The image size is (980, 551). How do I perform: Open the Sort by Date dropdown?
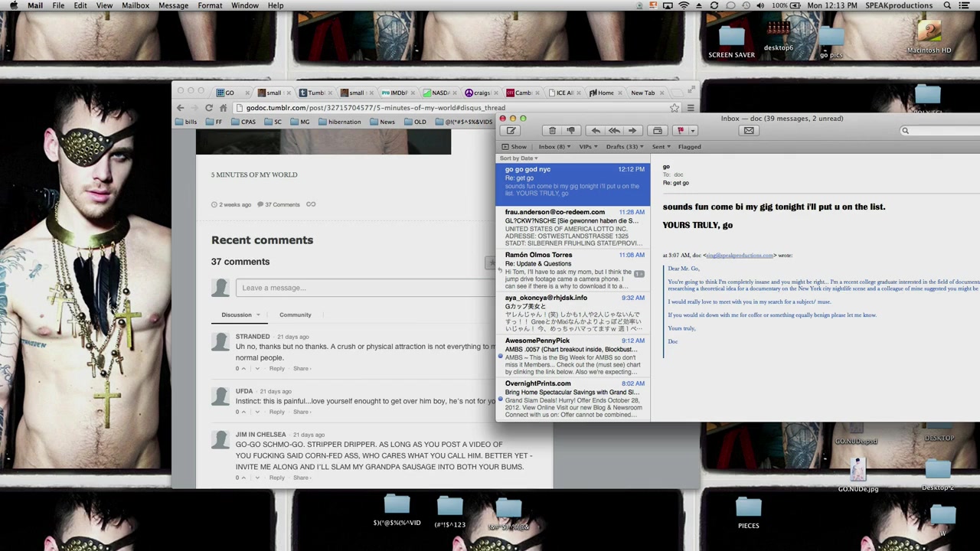click(x=519, y=158)
